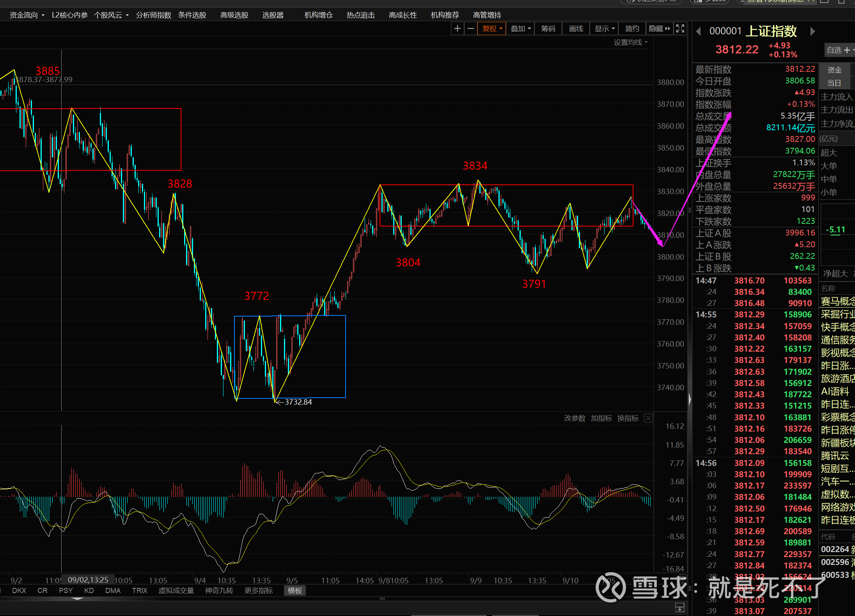Add index to 自选 watchlist
The height and width of the screenshot is (616, 855).
839,50
